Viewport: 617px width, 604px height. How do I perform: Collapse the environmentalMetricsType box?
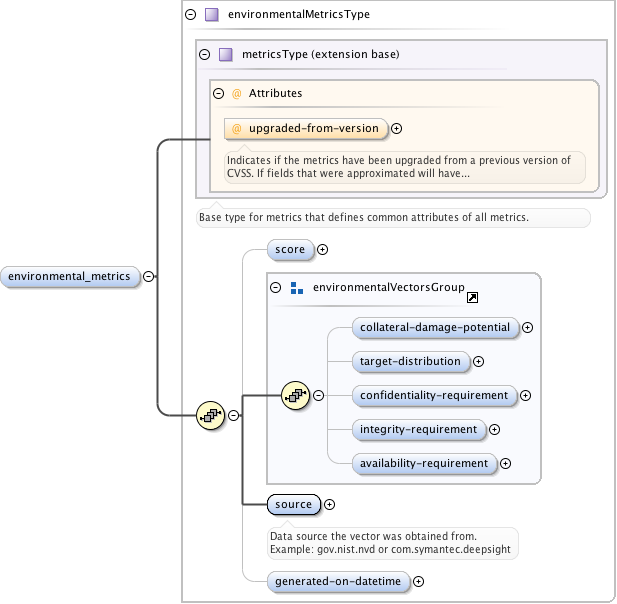(x=190, y=15)
